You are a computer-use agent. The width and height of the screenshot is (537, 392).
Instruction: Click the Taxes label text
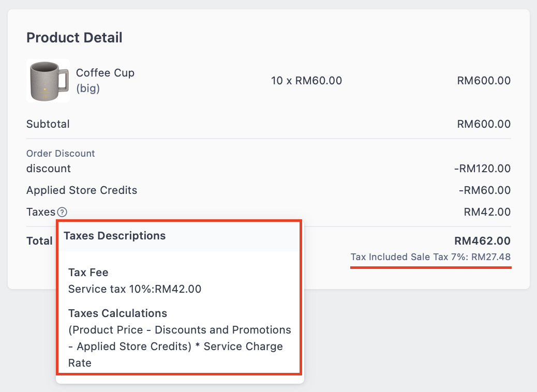41,212
